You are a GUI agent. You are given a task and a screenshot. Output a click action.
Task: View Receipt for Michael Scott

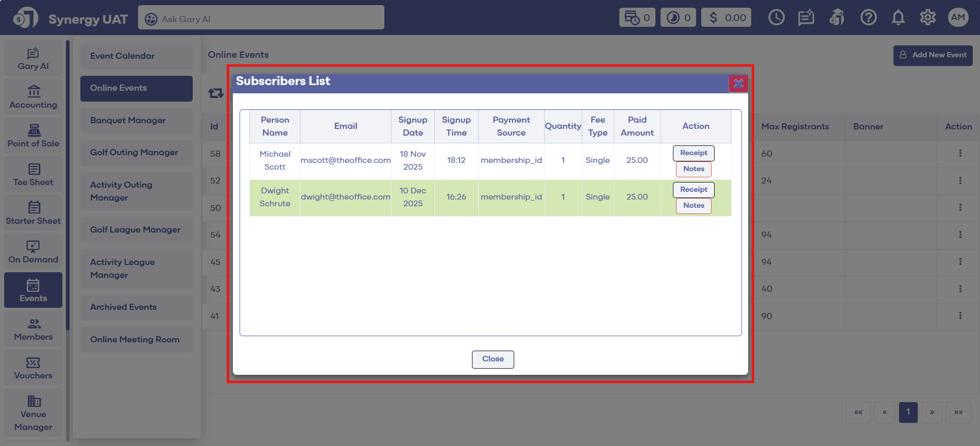point(694,153)
